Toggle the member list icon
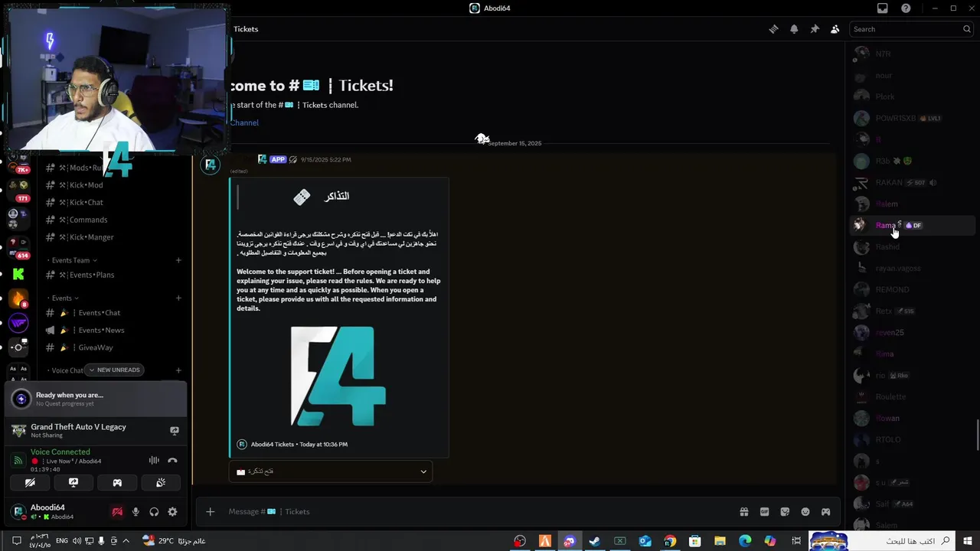980x551 pixels. 835,29
